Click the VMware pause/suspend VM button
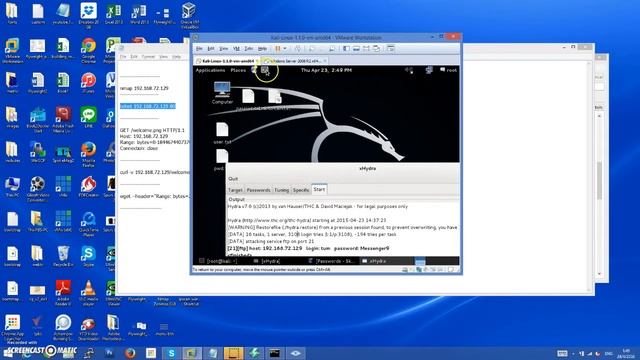Image resolution: width=640 pixels, height=360 pixels. [278, 49]
